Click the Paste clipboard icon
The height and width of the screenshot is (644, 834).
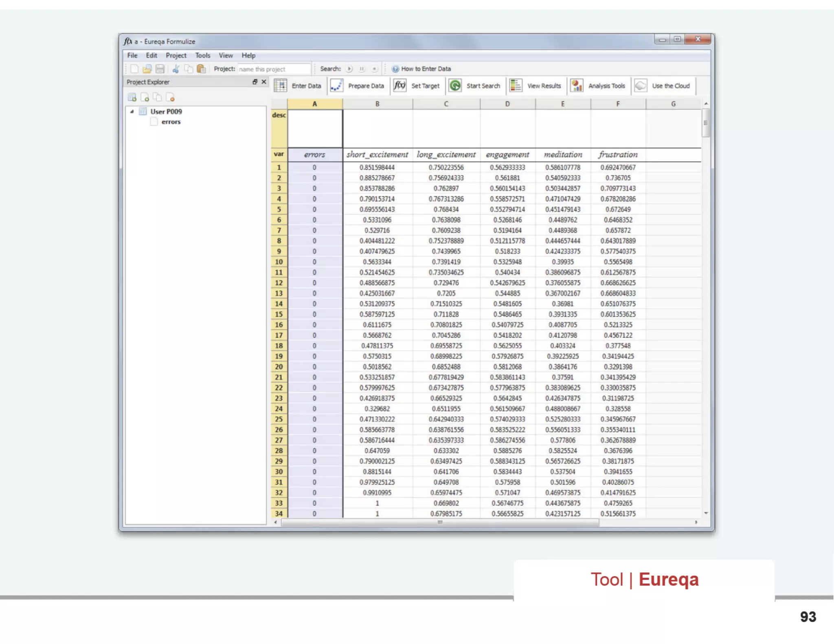(201, 69)
